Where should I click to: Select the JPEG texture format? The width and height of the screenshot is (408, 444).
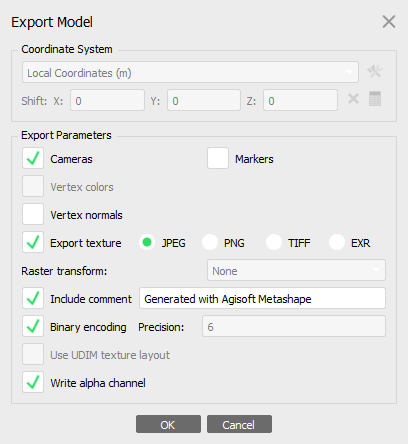(x=147, y=242)
